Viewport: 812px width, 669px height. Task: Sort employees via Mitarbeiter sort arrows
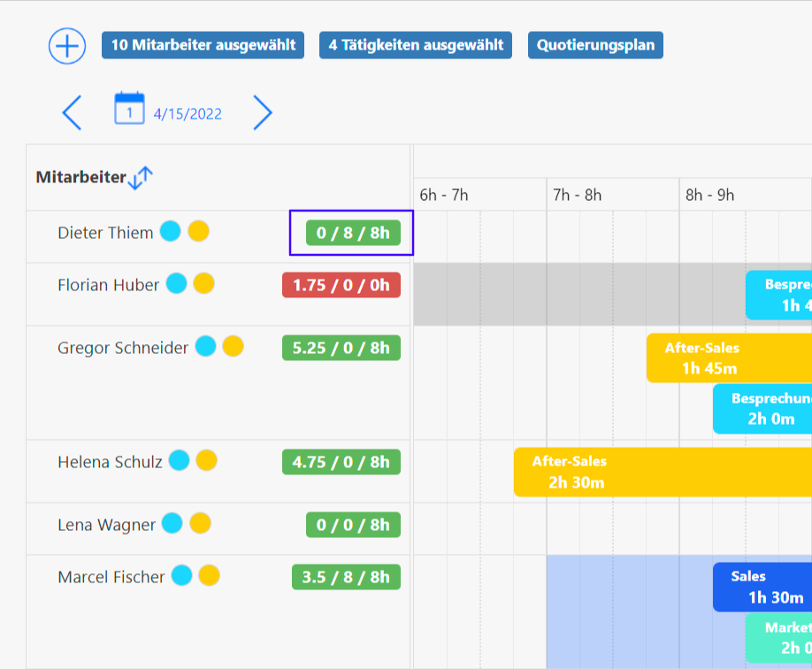coord(141,178)
